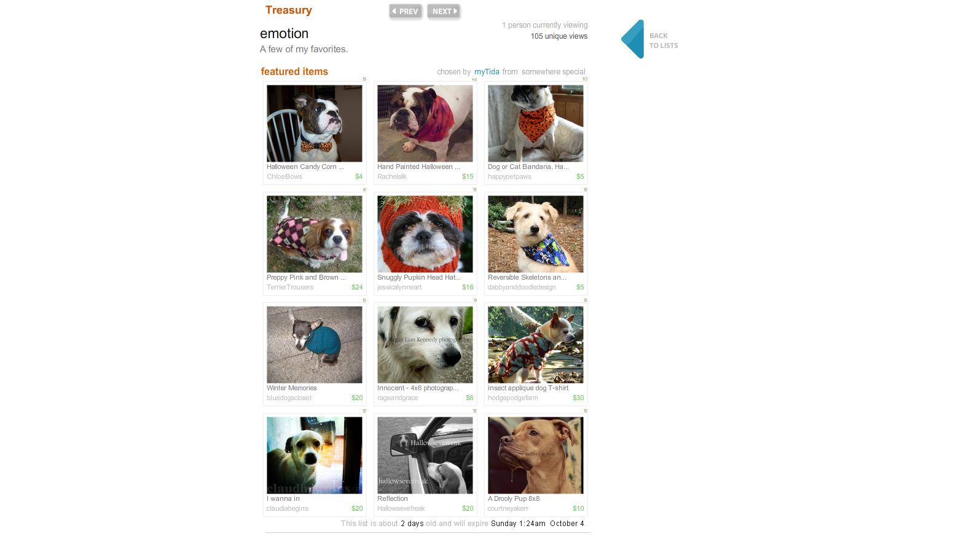This screenshot has width=980, height=539.
Task: Visit the jessicalynneart seller link
Action: tap(399, 287)
